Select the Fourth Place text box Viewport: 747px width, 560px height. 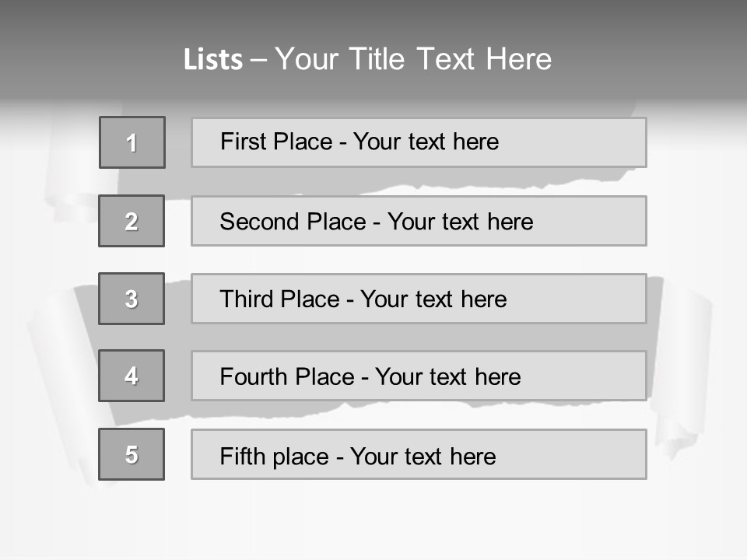click(x=419, y=376)
